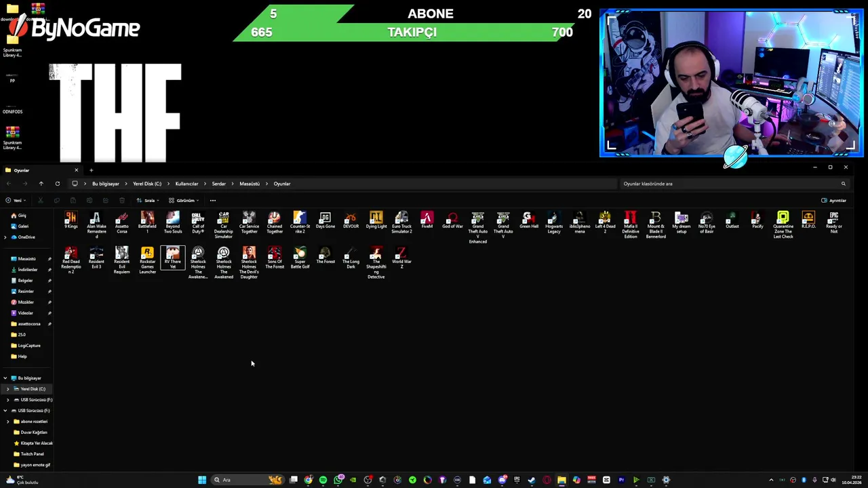Switch to the Oyunlar Explorer tab
The height and width of the screenshot is (488, 868).
[x=41, y=170]
